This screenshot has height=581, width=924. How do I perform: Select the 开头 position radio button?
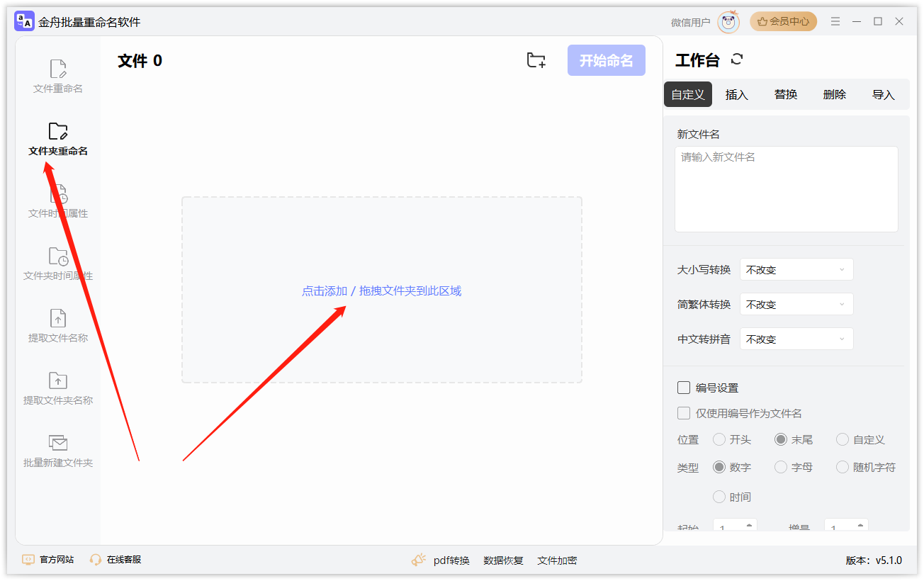(718, 439)
